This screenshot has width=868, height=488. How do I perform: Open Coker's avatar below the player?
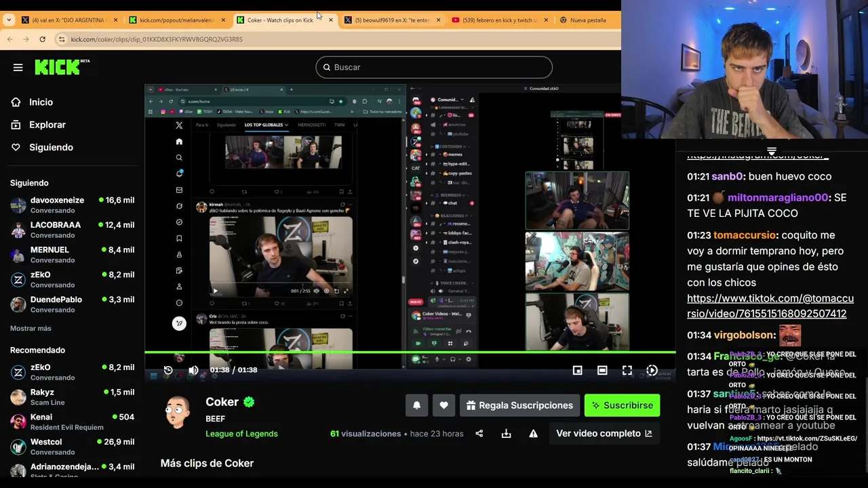(178, 411)
